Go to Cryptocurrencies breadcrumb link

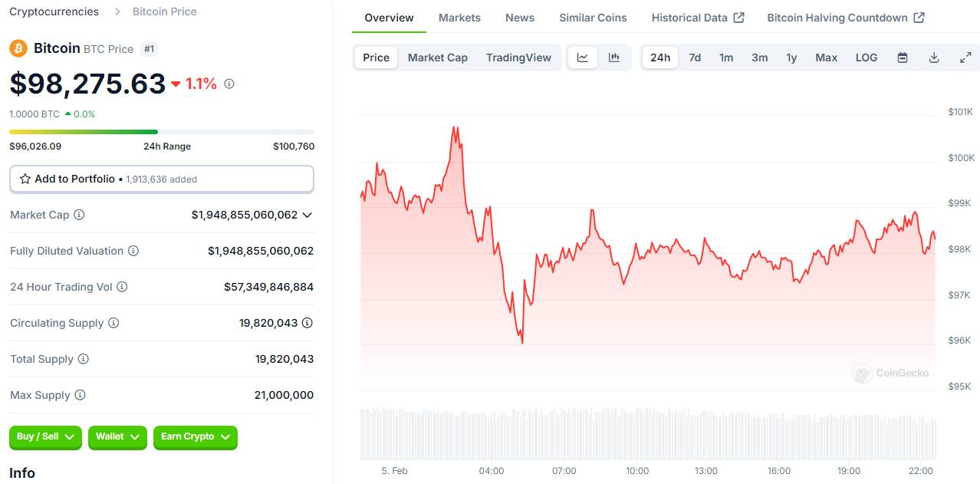(x=54, y=12)
